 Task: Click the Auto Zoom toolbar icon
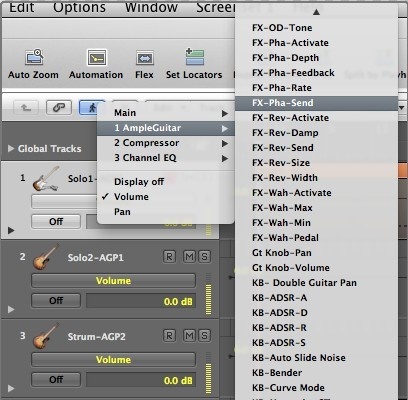(x=34, y=57)
